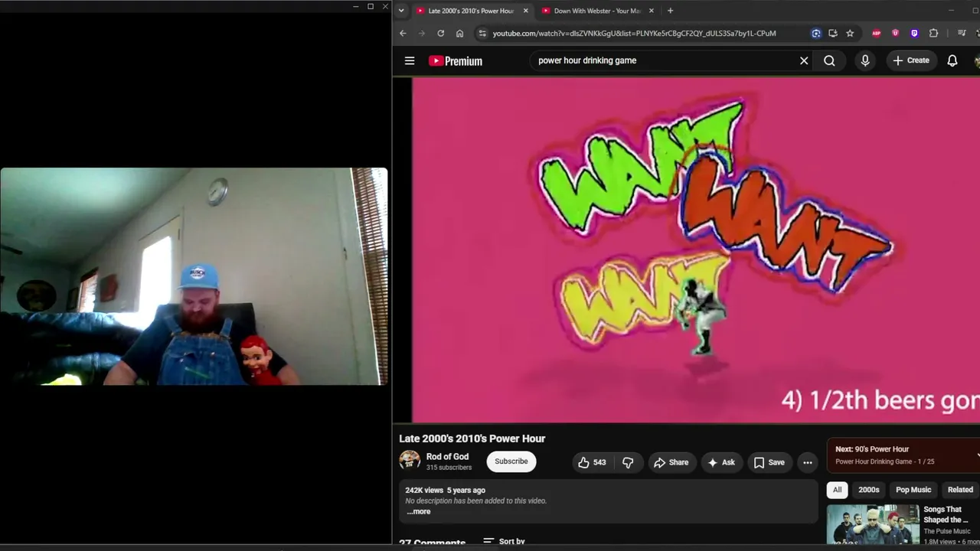Image resolution: width=980 pixels, height=551 pixels.
Task: Maximize the left webcam window
Action: pos(371,6)
